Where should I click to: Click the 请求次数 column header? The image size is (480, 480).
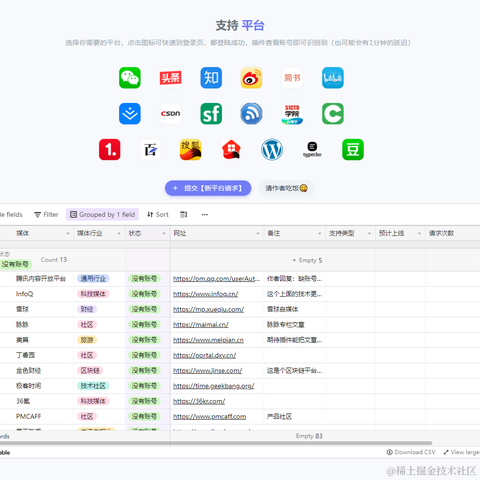coord(453,233)
